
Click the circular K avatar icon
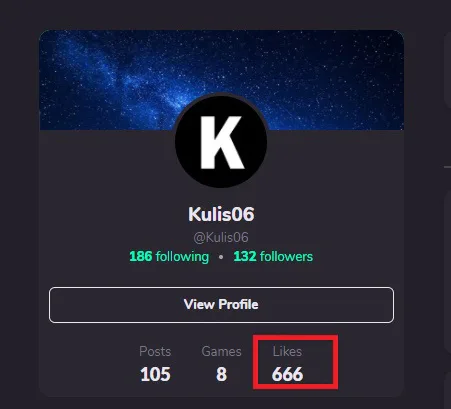pos(221,141)
